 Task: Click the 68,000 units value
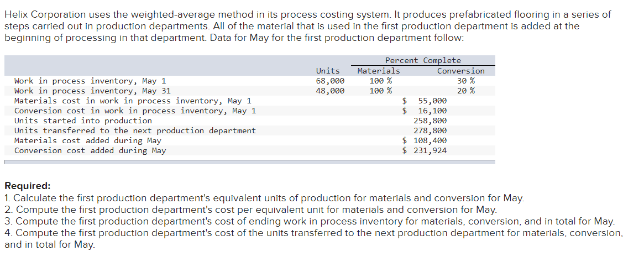(330, 81)
